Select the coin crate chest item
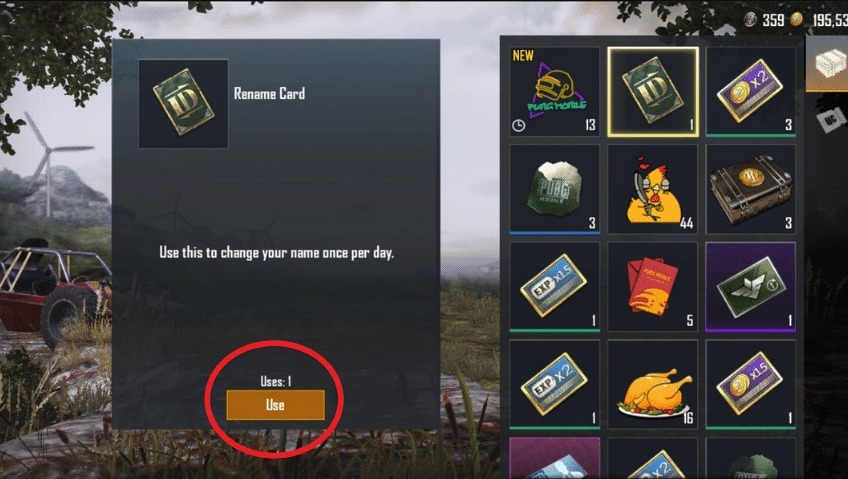Image resolution: width=848 pixels, height=479 pixels. pyautogui.click(x=751, y=189)
